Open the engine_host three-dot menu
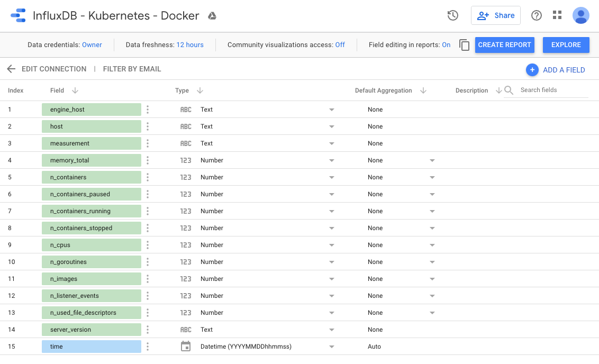 148,110
